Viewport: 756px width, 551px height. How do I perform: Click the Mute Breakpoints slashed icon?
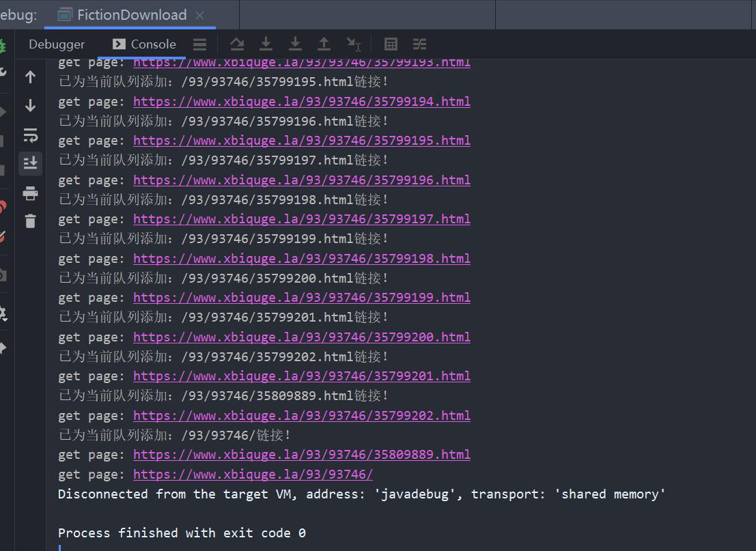pos(3,237)
